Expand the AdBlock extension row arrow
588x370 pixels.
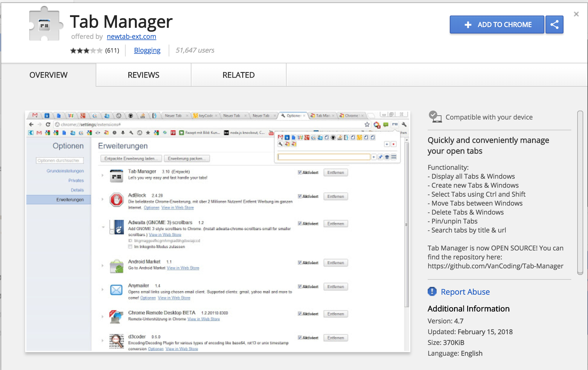tap(103, 199)
